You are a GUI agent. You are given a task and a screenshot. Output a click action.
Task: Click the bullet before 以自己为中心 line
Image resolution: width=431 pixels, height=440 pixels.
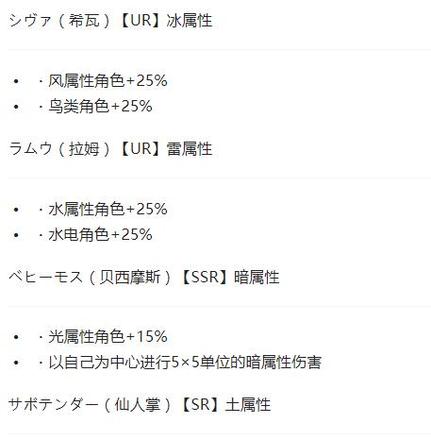pyautogui.click(x=16, y=363)
